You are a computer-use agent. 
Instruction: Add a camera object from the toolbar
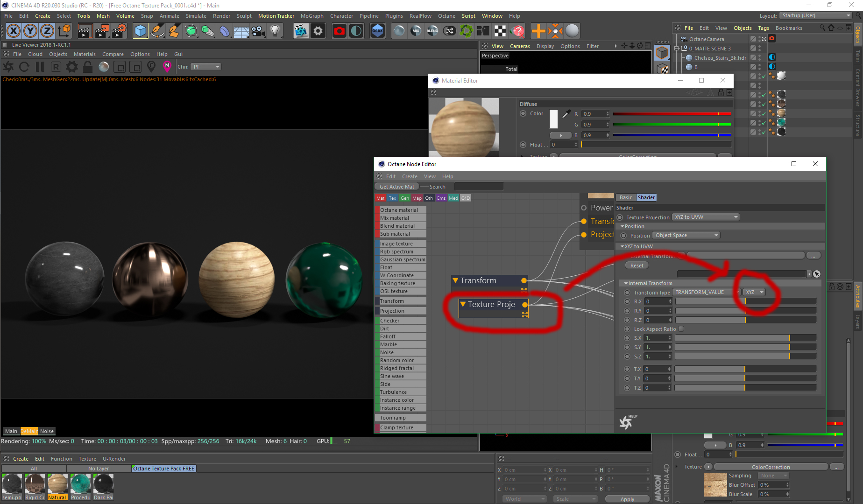[x=258, y=31]
